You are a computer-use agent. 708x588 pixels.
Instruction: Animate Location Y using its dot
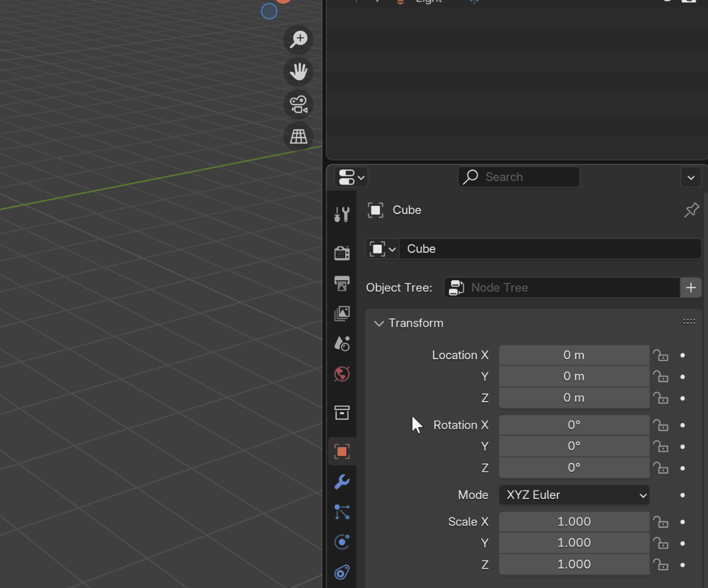pyautogui.click(x=683, y=377)
